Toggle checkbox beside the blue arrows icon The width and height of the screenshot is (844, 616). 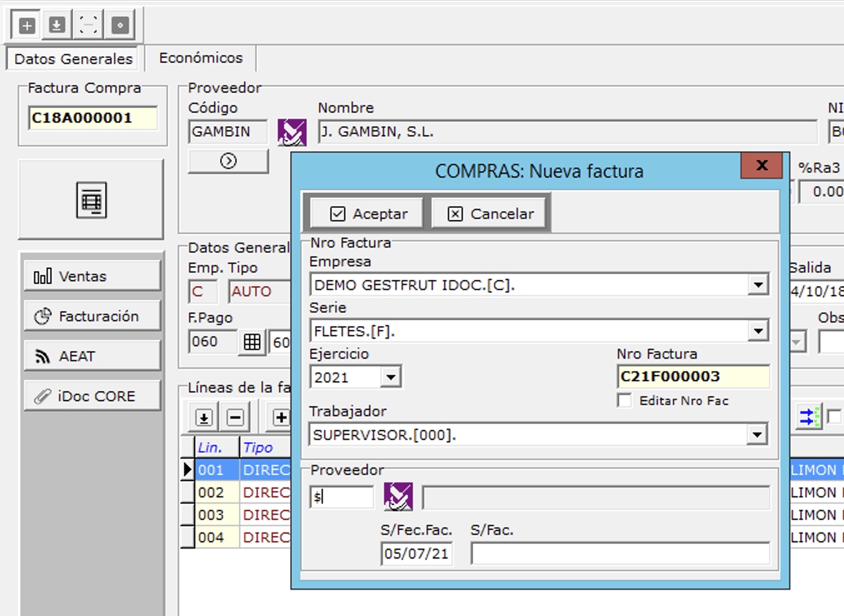834,417
